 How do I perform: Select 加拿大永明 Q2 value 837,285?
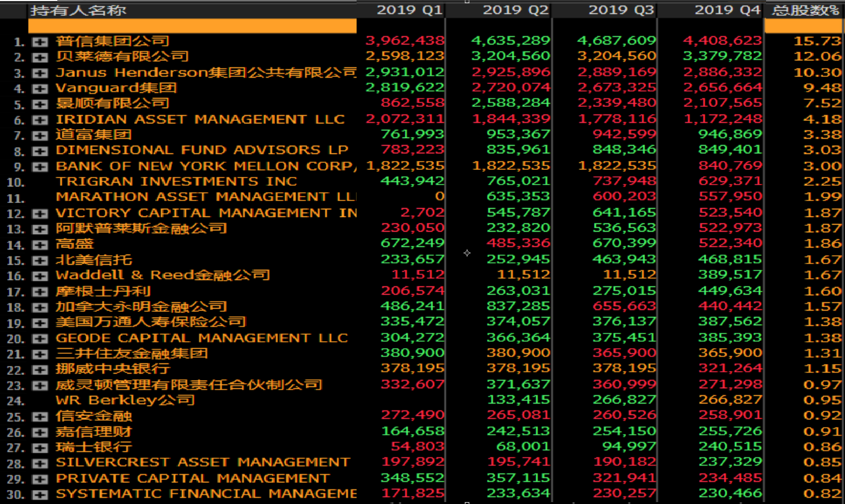pos(518,306)
